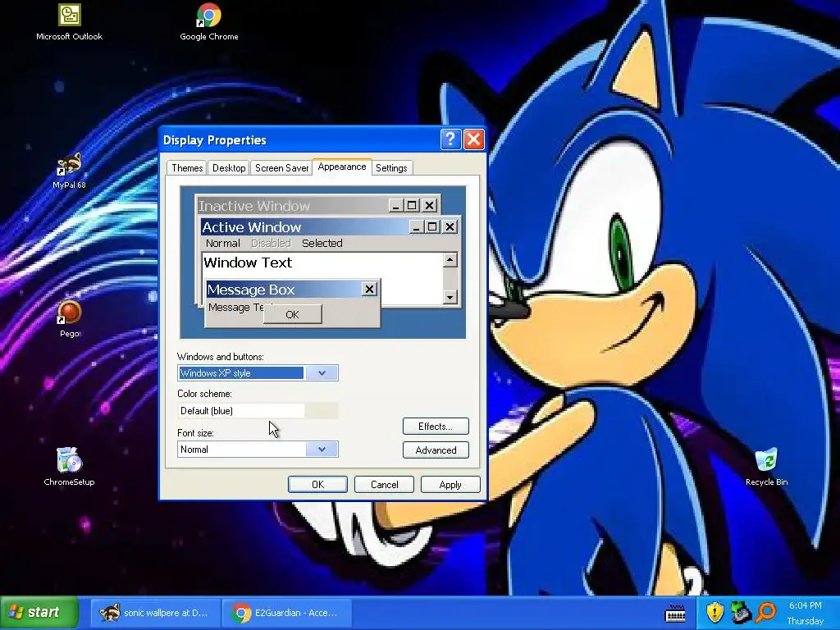Screen dimensions: 840x630
Task: Apply the appearance changes
Action: pyautogui.click(x=450, y=484)
